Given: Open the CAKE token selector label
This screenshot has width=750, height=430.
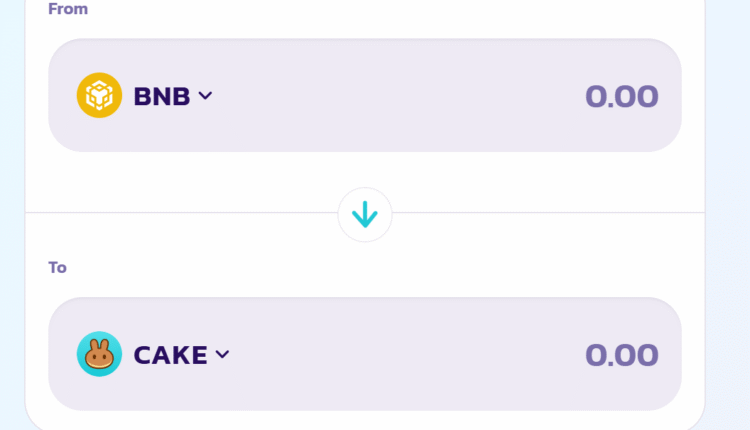Looking at the screenshot, I should point(171,354).
